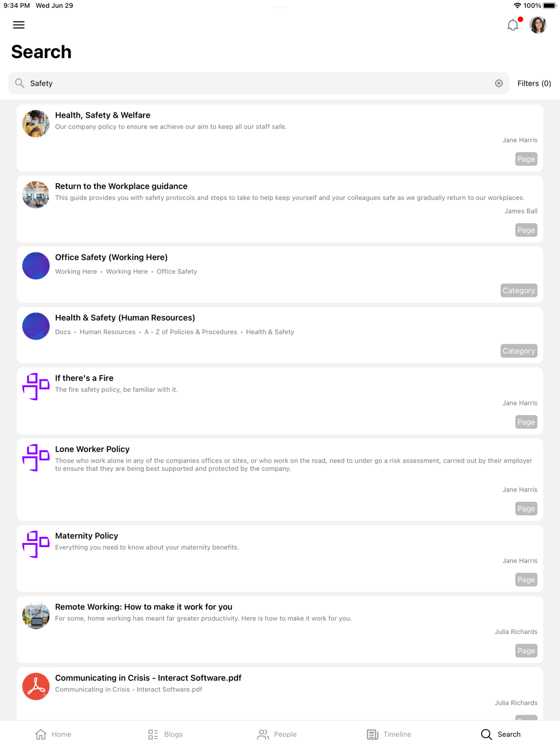This screenshot has width=560, height=747.
Task: Tap the Office Safety category circle icon
Action: (36, 266)
